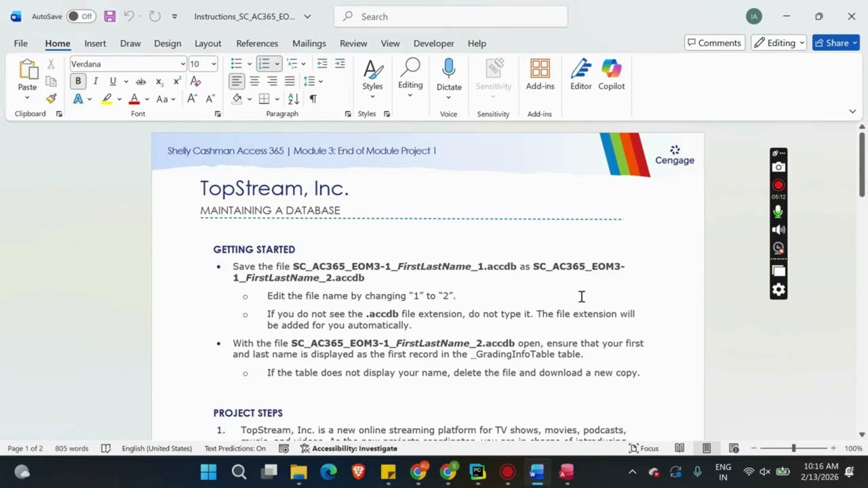Open recorder panel settings gear
Image resolution: width=868 pixels, height=488 pixels.
click(778, 290)
